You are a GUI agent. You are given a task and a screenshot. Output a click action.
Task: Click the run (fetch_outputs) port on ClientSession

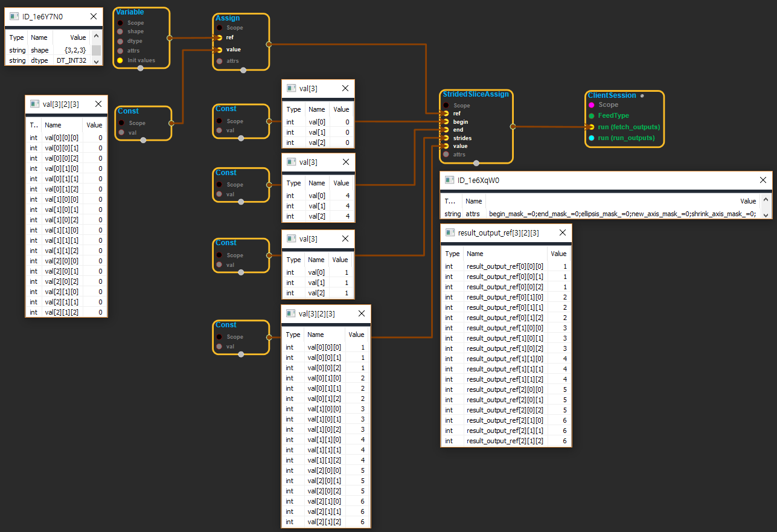[x=592, y=127]
